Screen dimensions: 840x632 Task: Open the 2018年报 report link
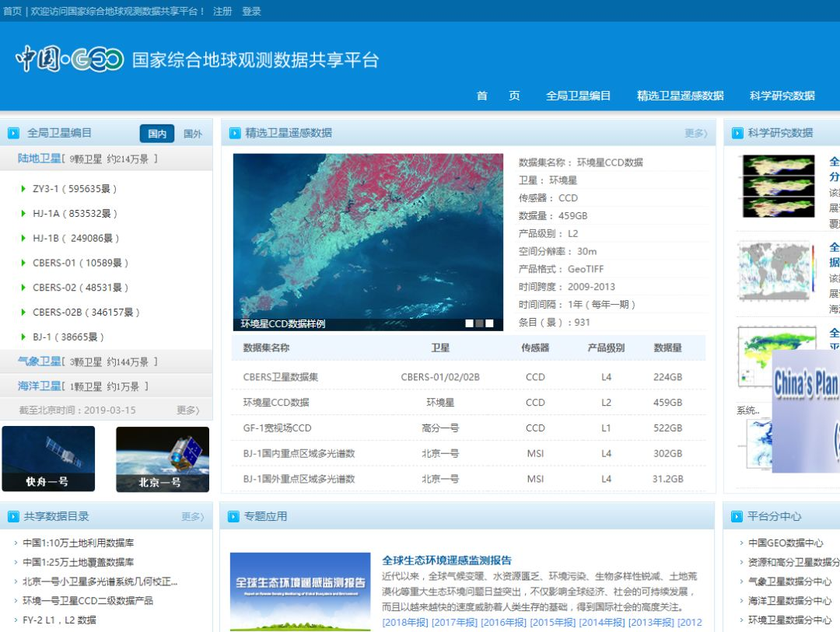[x=405, y=623]
